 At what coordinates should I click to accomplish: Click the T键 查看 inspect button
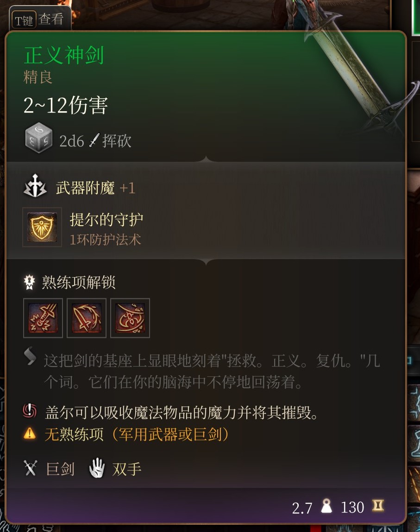[40, 19]
